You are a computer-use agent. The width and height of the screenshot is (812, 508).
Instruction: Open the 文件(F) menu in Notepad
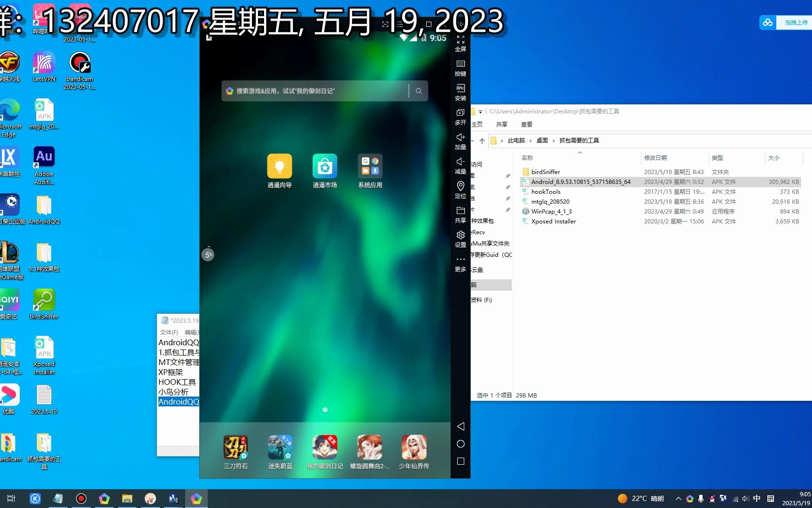coord(169,332)
